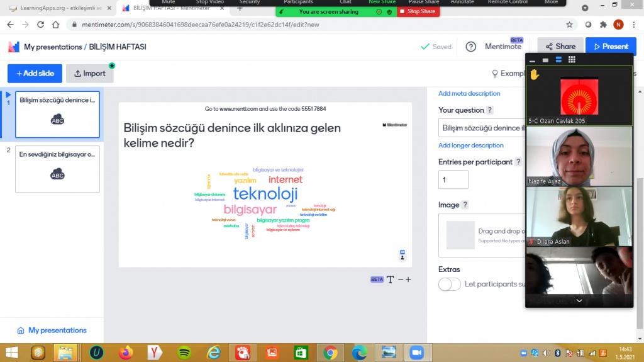Toggle the Extras let participants switch
Screen dimensions: 644x362
click(x=449, y=284)
